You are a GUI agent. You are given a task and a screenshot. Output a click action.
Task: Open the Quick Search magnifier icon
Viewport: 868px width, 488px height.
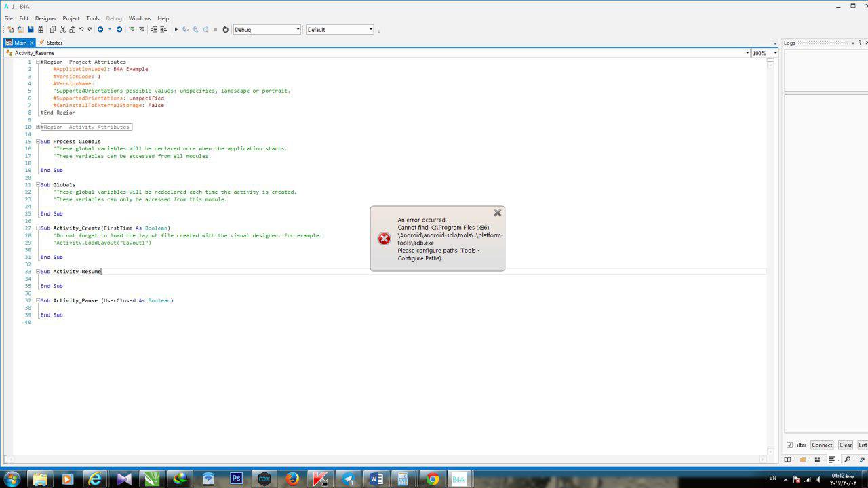[847, 460]
